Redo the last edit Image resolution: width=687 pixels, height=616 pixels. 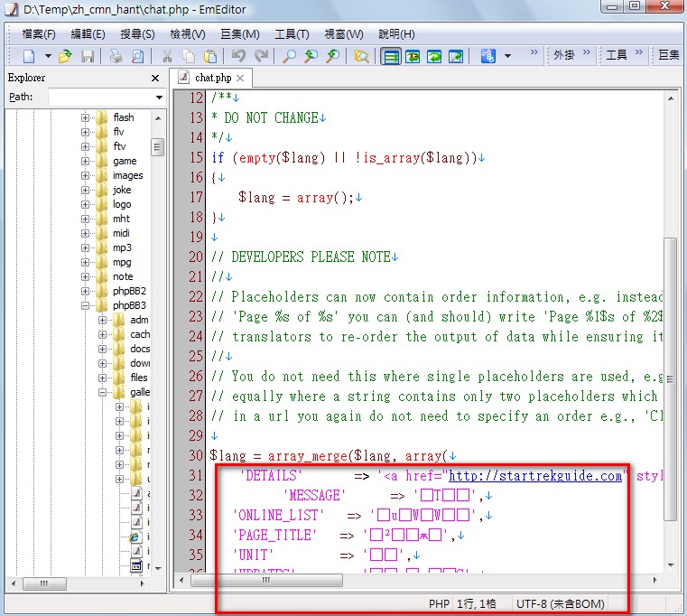(261, 56)
